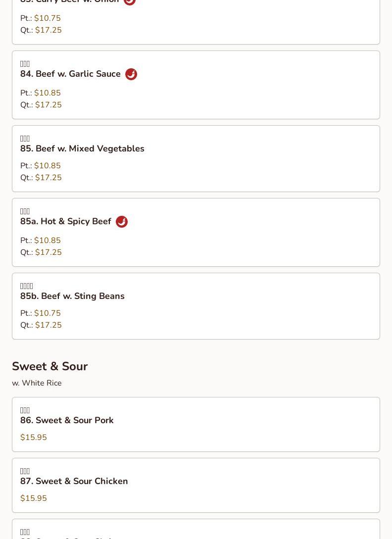Click spicy chili icon beside Hot & Spicy Beef
Screen dimensions: 392x539
click(x=122, y=222)
